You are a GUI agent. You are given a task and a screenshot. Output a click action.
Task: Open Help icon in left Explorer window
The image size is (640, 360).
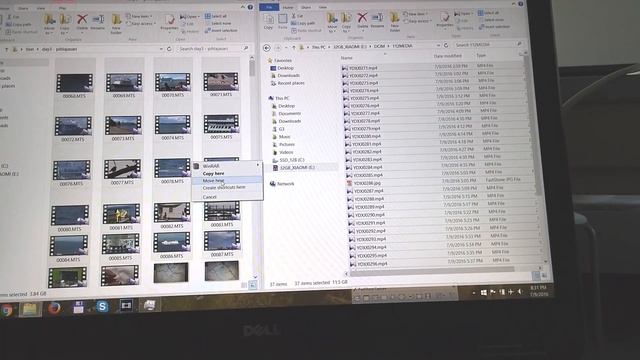coord(250,7)
